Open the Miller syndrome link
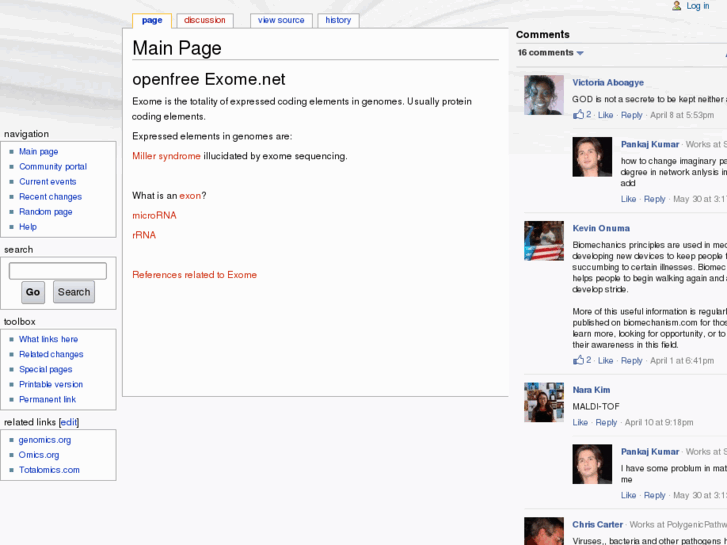The image size is (727, 545). [166, 156]
